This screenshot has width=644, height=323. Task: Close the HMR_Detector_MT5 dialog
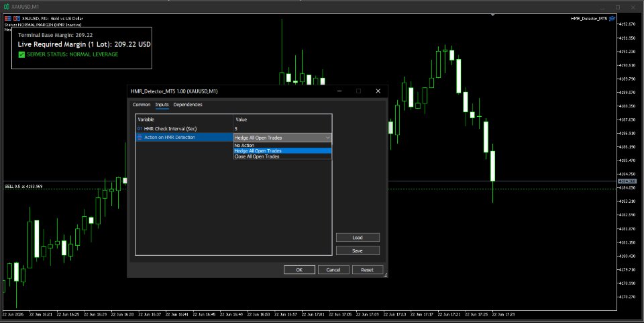(378, 91)
